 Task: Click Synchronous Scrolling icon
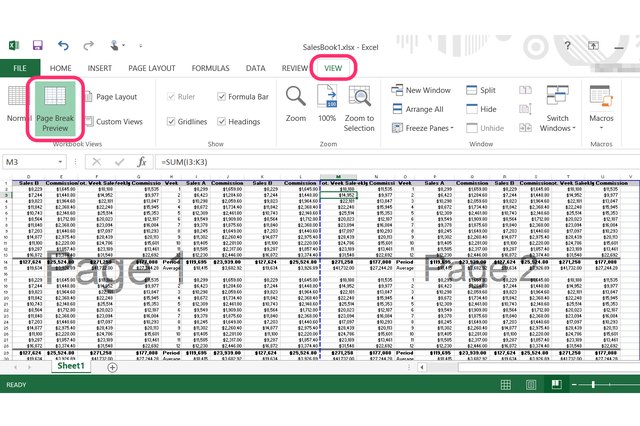coord(525,109)
